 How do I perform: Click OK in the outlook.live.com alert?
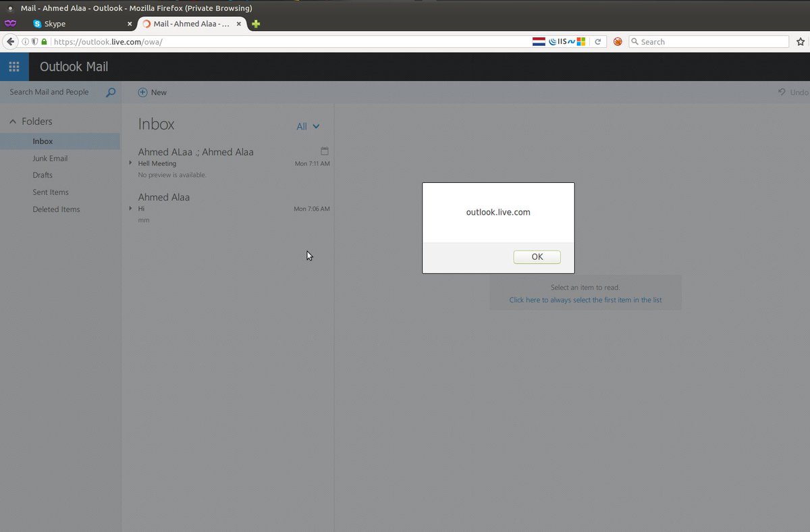pyautogui.click(x=537, y=257)
